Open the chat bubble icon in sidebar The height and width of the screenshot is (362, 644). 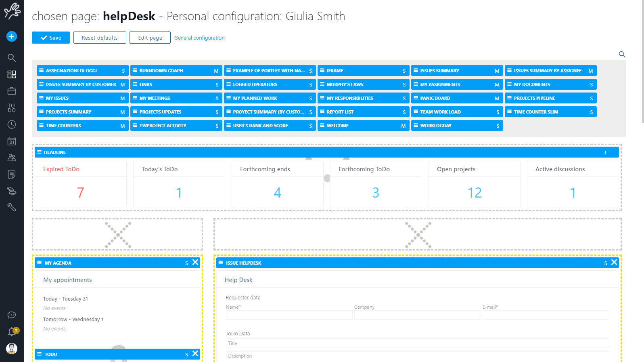(x=12, y=315)
